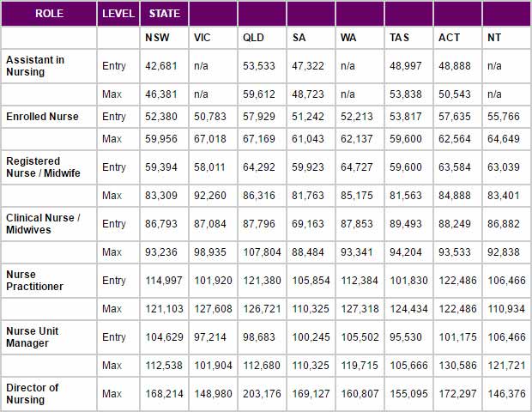Click the 203,176 QLD Director salary cell

tap(262, 394)
